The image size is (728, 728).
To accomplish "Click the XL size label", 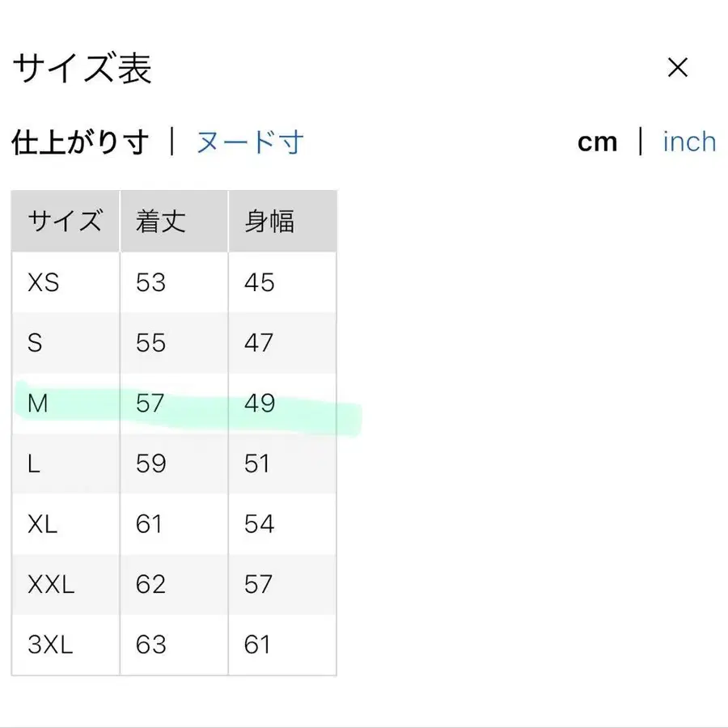I will pyautogui.click(x=44, y=524).
